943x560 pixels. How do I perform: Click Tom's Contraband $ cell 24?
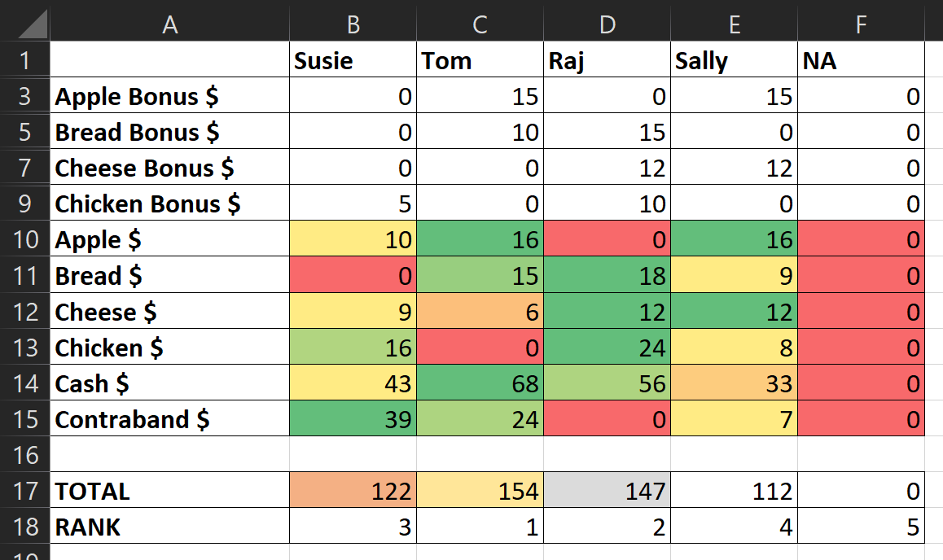(x=480, y=419)
